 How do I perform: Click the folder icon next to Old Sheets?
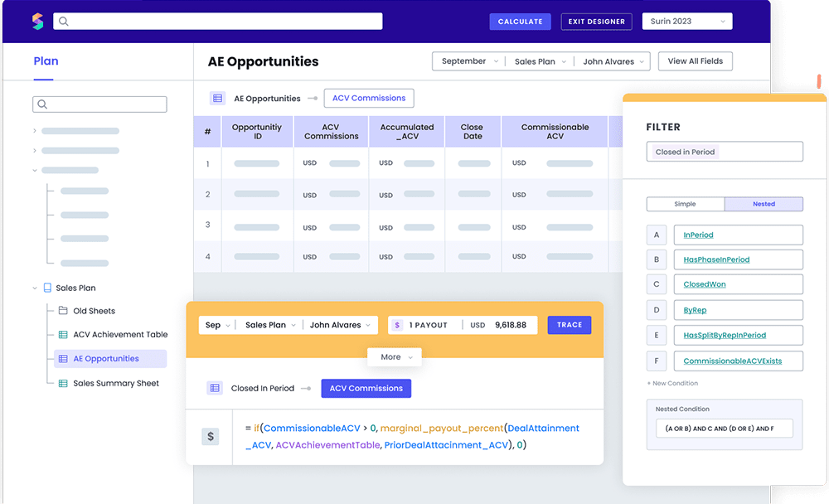tap(63, 311)
